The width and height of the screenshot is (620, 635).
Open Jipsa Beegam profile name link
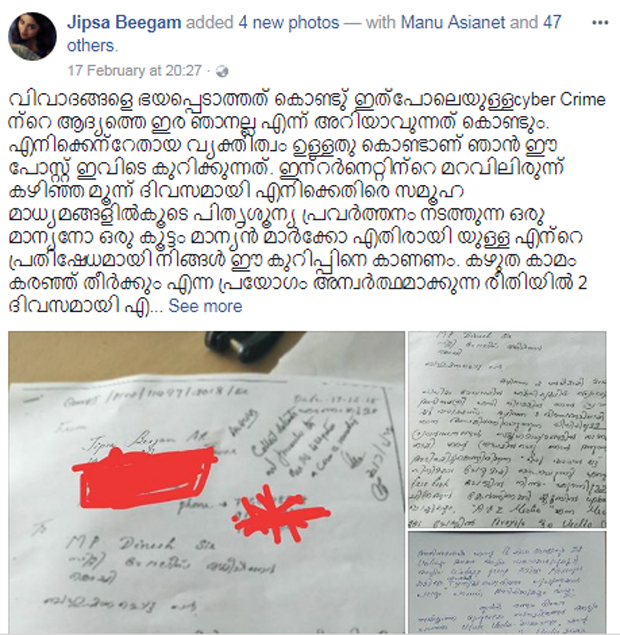click(124, 22)
